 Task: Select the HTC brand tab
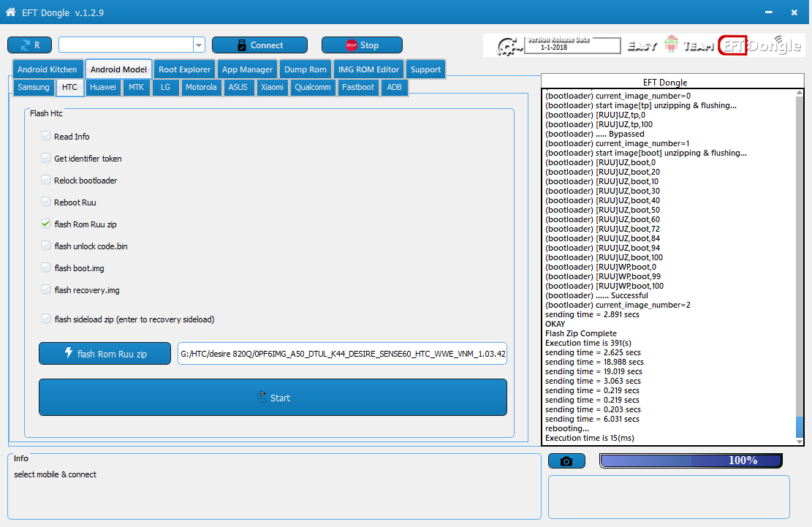[69, 87]
